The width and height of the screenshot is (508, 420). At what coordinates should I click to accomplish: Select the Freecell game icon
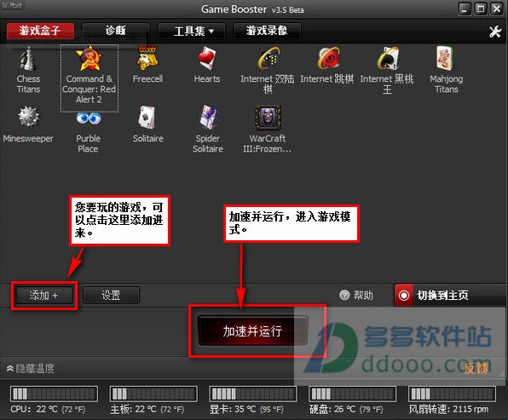coord(147,59)
